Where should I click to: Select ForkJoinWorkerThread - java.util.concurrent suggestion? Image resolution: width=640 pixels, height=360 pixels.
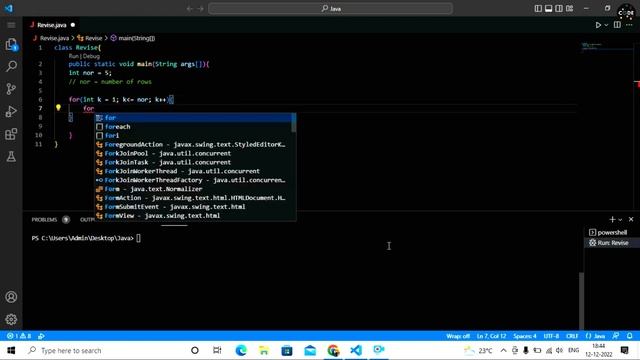click(x=193, y=171)
